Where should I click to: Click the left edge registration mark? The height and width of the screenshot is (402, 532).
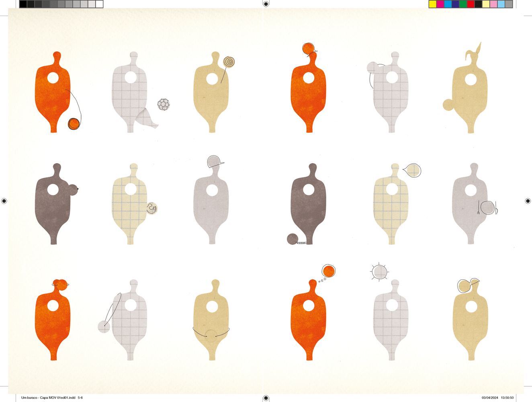coord(4,201)
